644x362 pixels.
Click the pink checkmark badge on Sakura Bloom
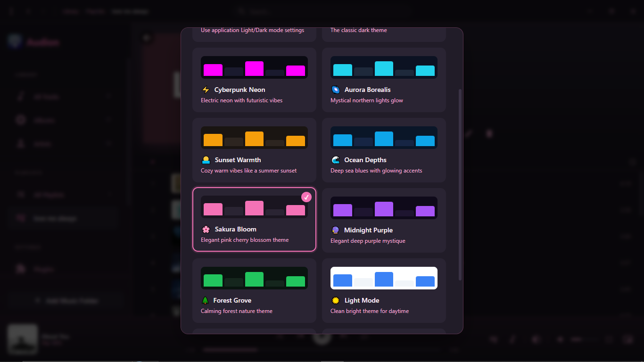pyautogui.click(x=306, y=197)
